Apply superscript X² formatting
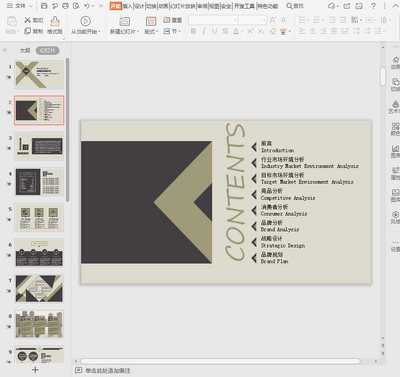 (x=250, y=31)
